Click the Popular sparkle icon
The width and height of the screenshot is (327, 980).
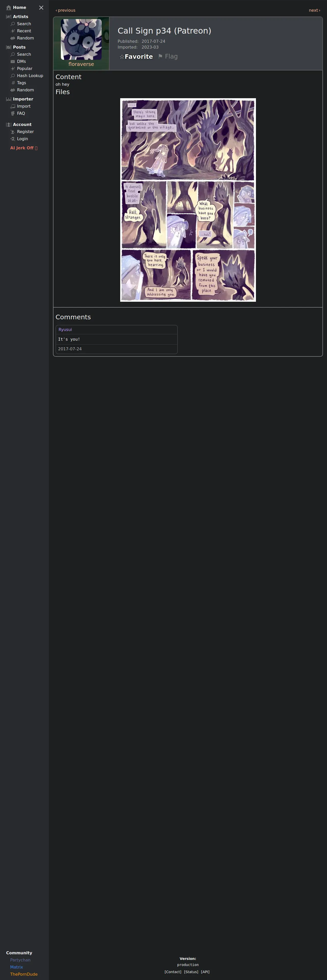(13, 68)
